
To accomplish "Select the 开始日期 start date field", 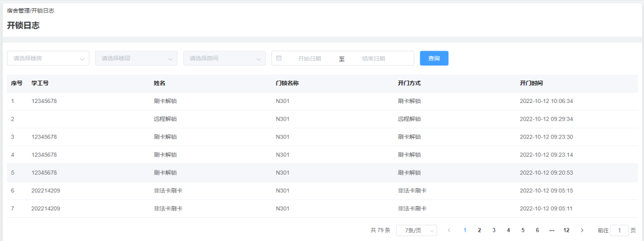I will pos(309,59).
